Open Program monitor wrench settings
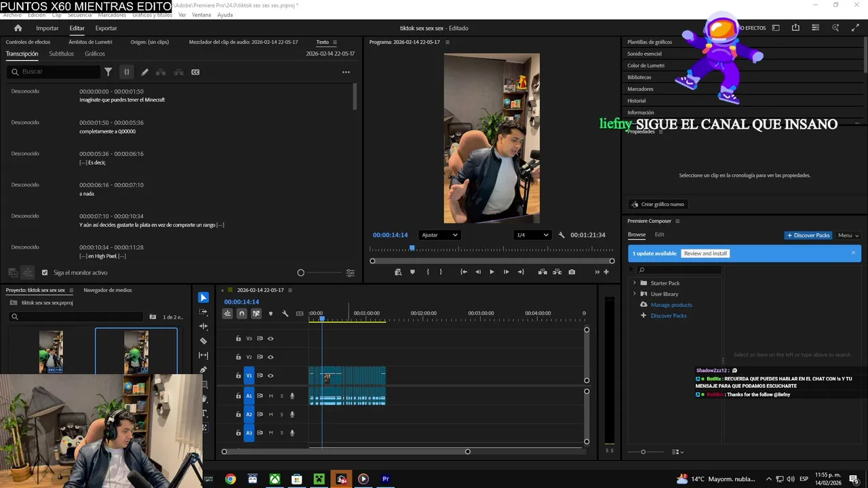 pyautogui.click(x=561, y=235)
